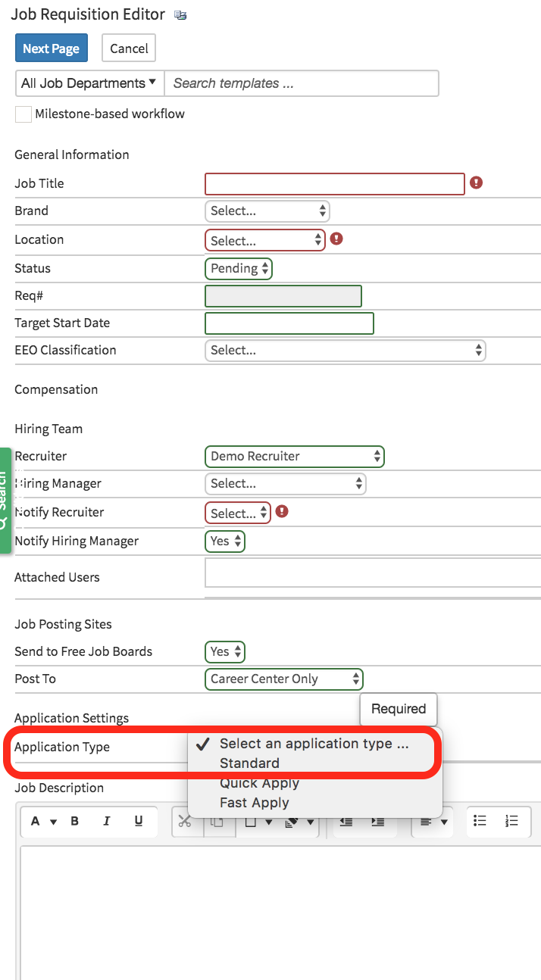Screen dimensions: 541x980
Task: Open the EEO Classification dropdown
Action: pyautogui.click(x=345, y=350)
